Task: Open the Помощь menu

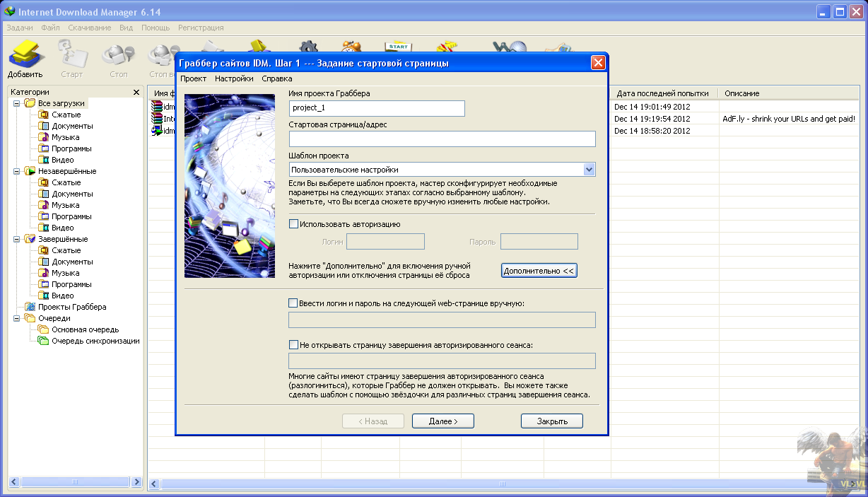Action: [156, 28]
